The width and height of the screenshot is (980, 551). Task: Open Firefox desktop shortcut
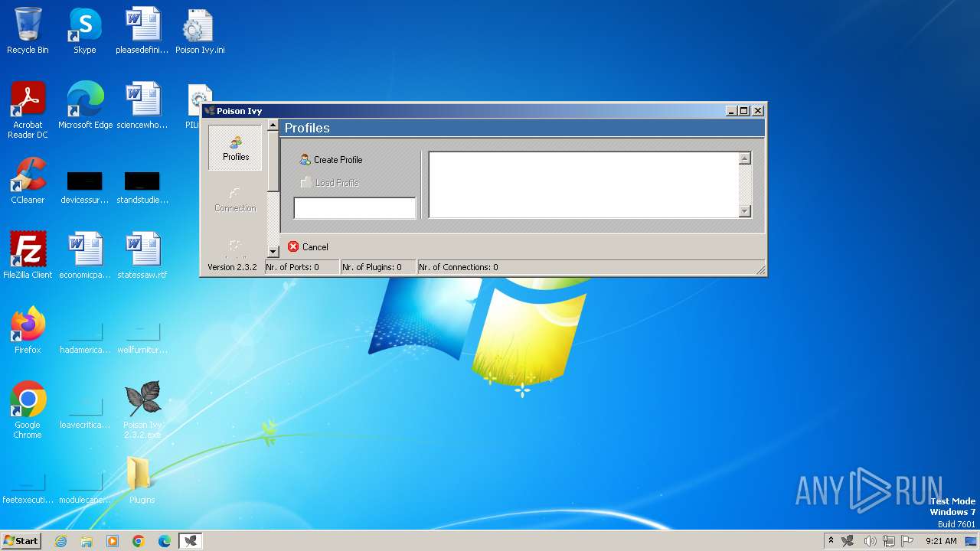tap(28, 331)
